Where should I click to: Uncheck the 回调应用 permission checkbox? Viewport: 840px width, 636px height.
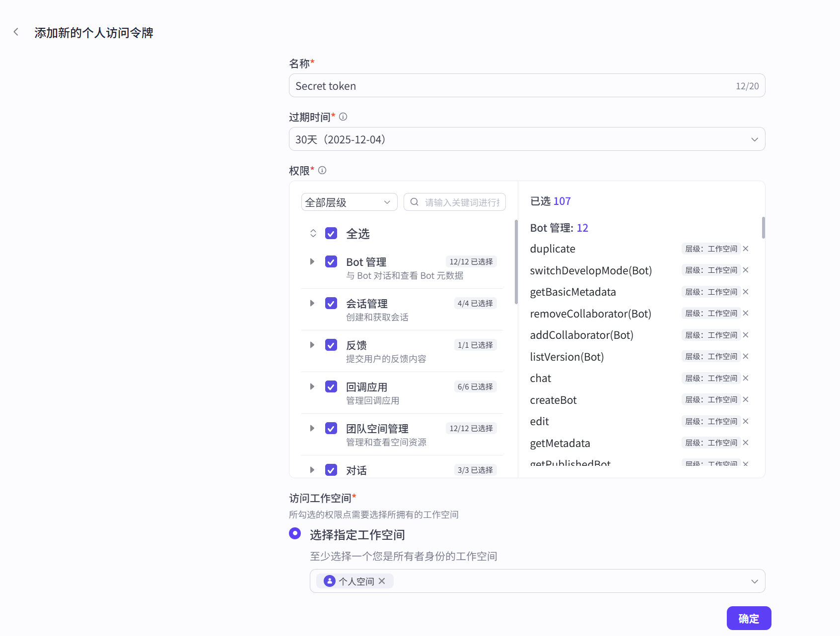(x=331, y=386)
